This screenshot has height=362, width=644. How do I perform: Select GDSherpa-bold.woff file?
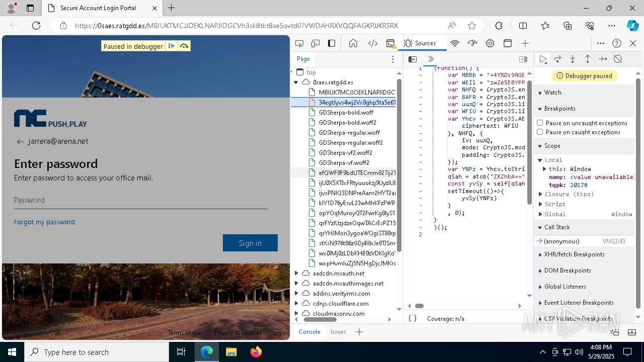(346, 112)
